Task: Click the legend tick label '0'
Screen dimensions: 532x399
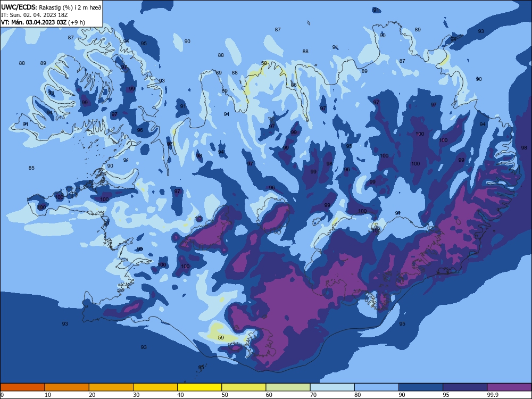Action: pos(2,395)
